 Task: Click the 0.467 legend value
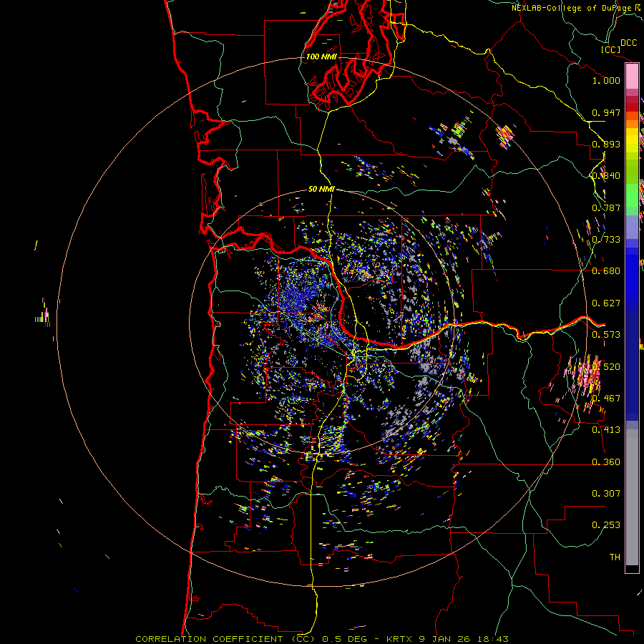pyautogui.click(x=606, y=399)
